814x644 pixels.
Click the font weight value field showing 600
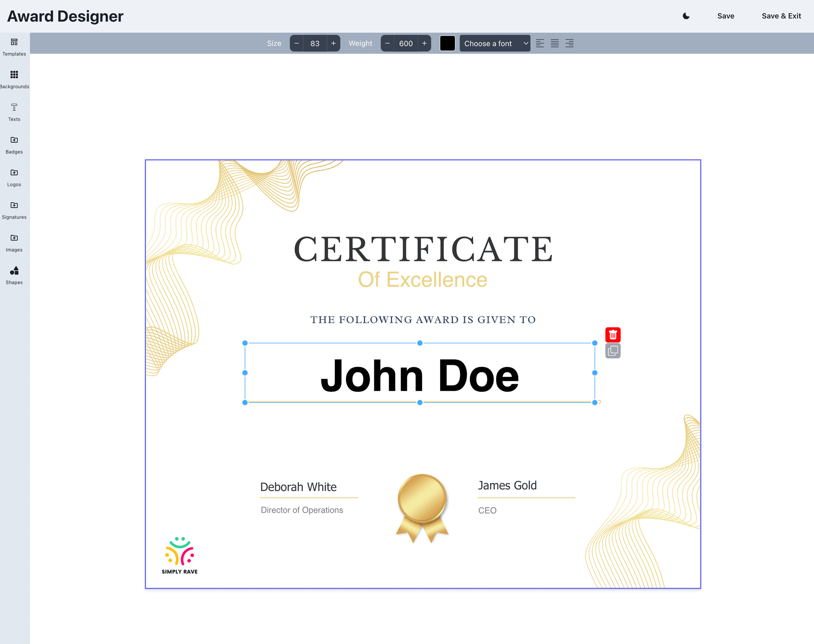coord(406,43)
